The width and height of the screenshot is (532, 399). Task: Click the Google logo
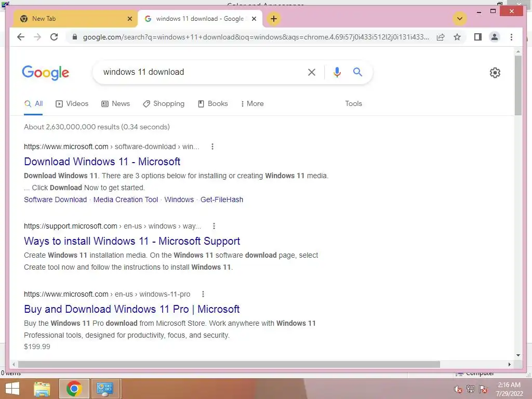click(x=46, y=73)
